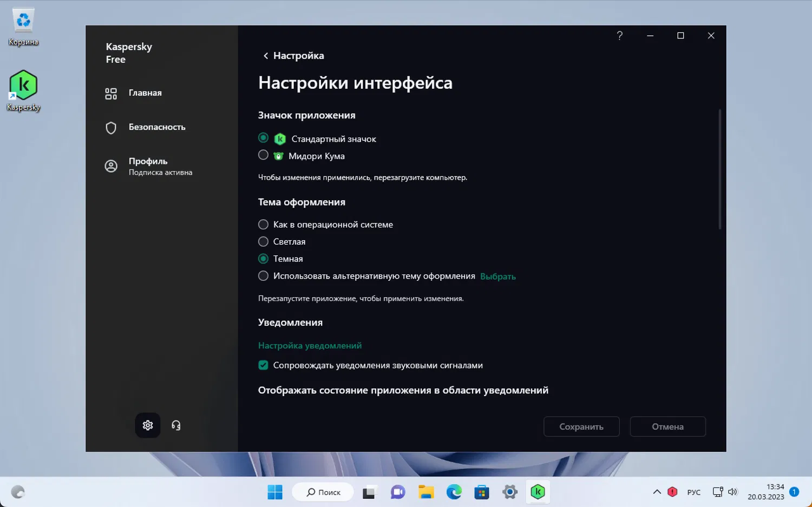Click Отображать состояние приложения heading
This screenshot has height=507, width=812.
pyautogui.click(x=403, y=390)
